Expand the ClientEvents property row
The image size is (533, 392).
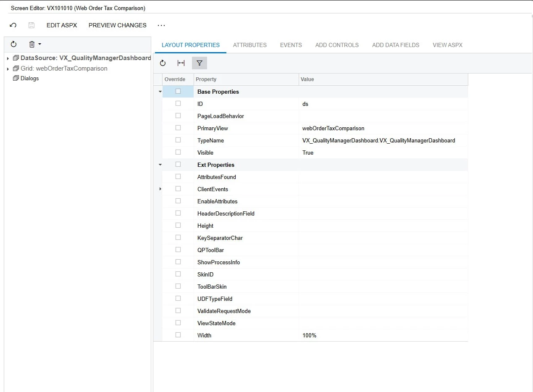[x=160, y=189]
